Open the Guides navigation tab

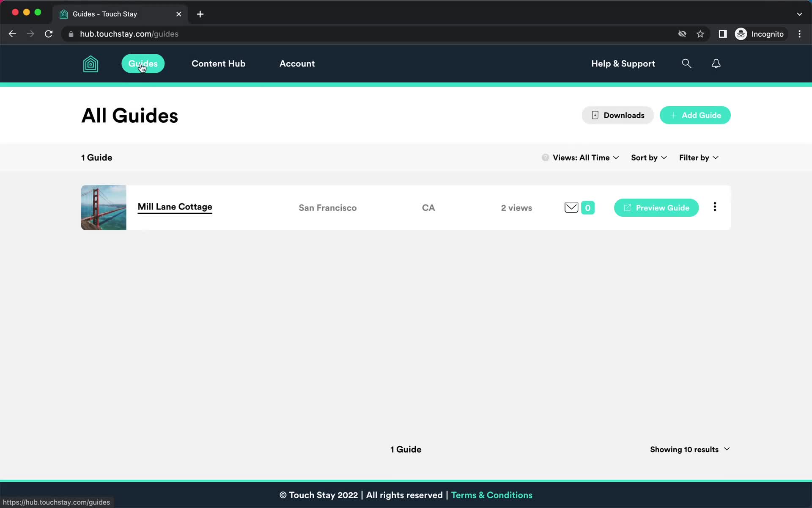pyautogui.click(x=143, y=63)
